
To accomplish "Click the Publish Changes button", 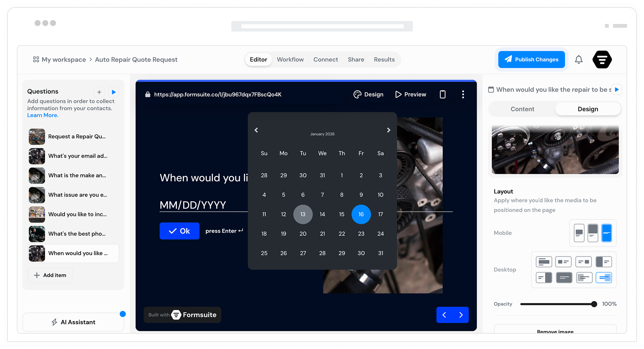I will click(x=531, y=59).
